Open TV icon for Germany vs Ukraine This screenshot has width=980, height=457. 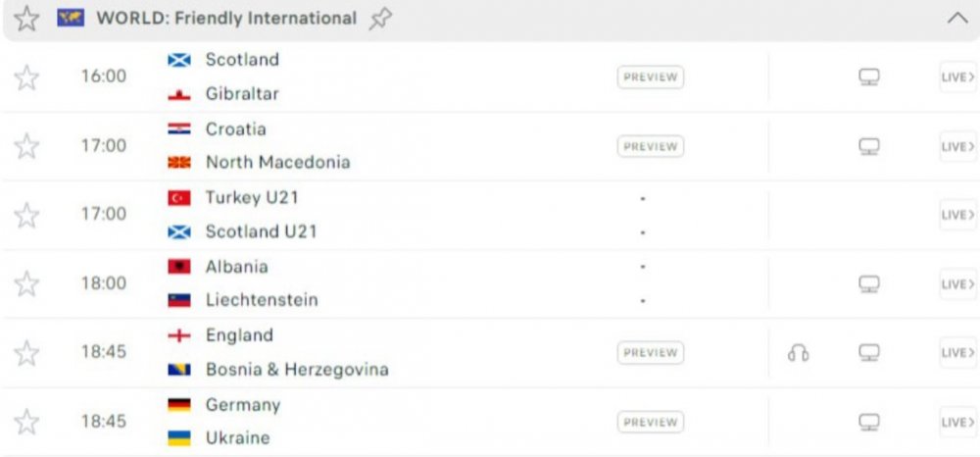[x=868, y=422]
